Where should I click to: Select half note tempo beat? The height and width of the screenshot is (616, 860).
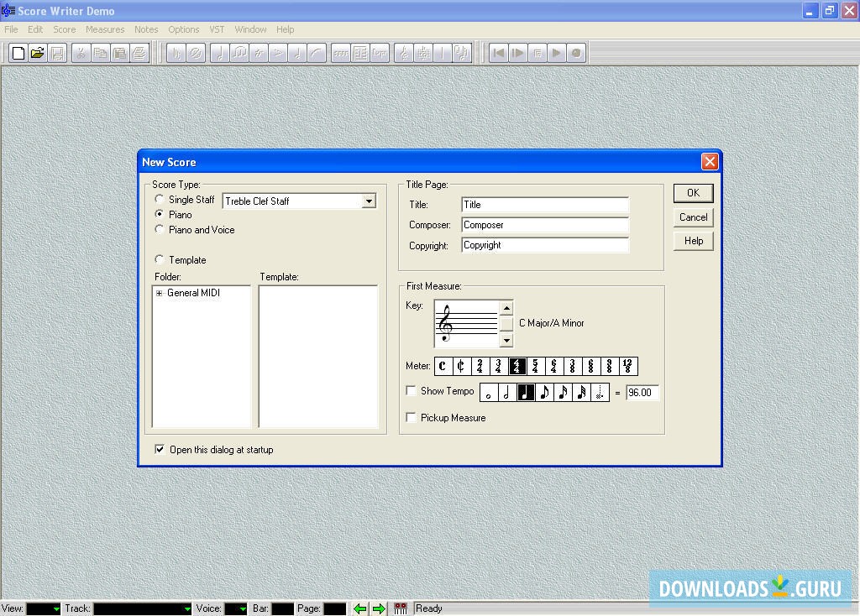(506, 393)
